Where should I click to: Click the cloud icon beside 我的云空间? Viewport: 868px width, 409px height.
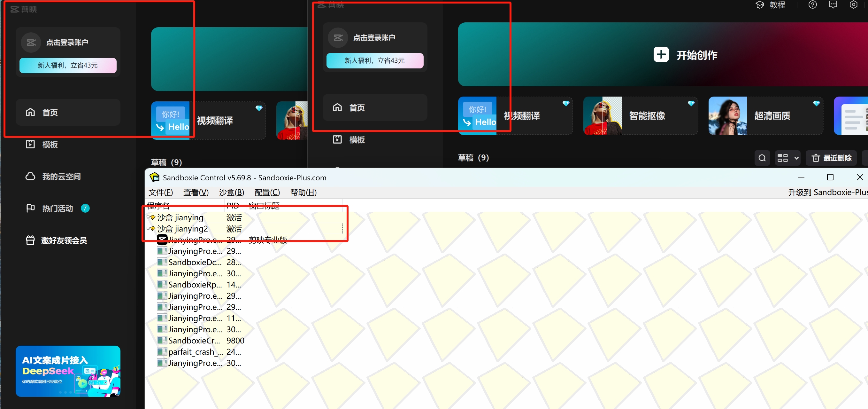(30, 176)
